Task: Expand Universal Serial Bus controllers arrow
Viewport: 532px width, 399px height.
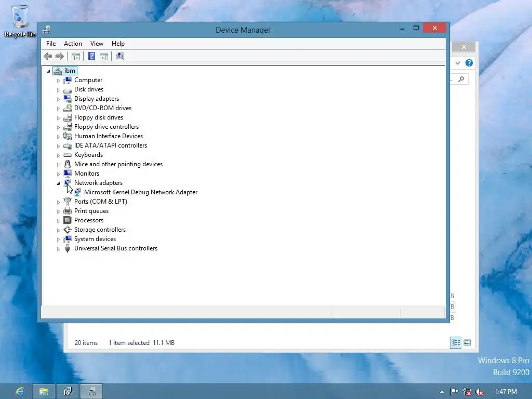Action: tap(58, 249)
